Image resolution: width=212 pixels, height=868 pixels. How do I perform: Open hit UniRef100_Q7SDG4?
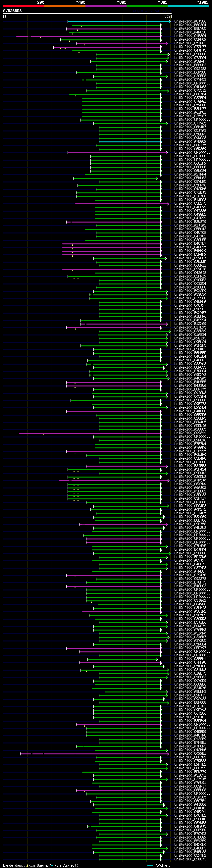190,58
